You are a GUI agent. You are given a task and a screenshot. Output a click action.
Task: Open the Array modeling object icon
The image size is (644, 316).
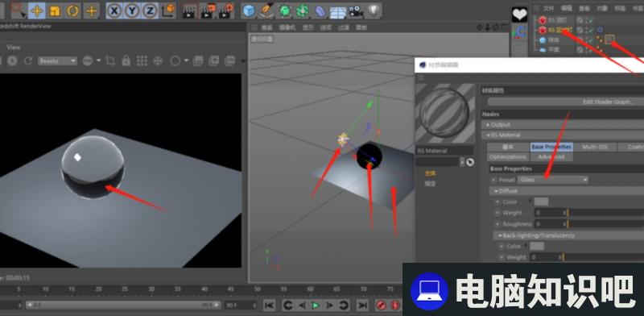(303, 10)
